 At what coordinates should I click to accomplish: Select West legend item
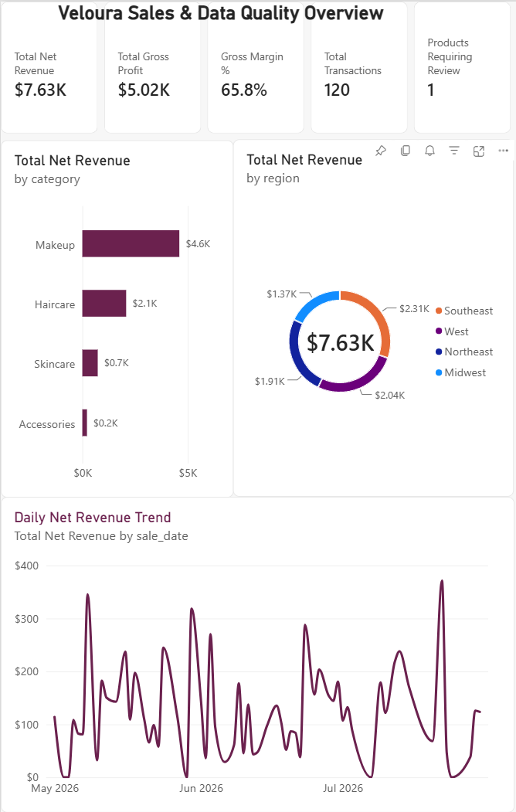tap(452, 331)
